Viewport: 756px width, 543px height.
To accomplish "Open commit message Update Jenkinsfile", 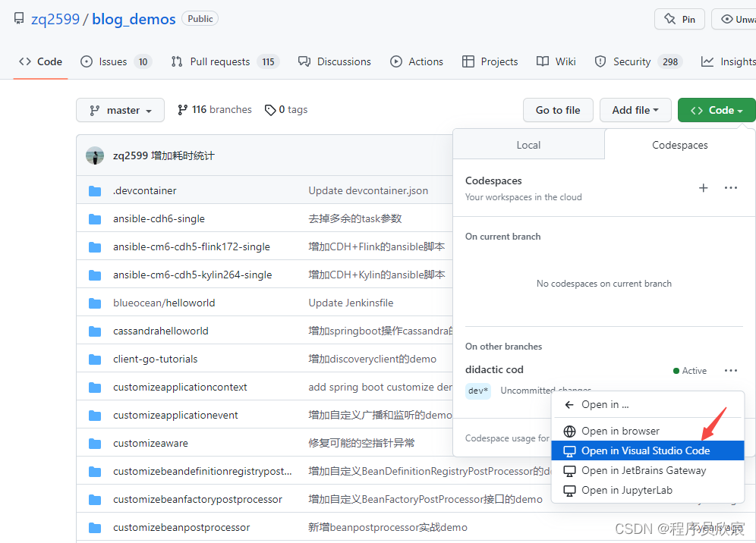I will click(351, 303).
